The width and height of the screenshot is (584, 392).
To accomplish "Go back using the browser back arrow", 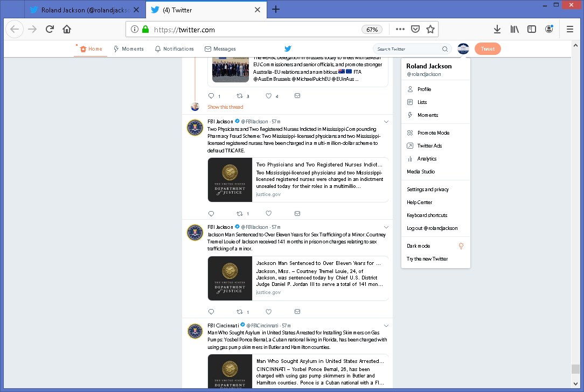I will tap(15, 30).
